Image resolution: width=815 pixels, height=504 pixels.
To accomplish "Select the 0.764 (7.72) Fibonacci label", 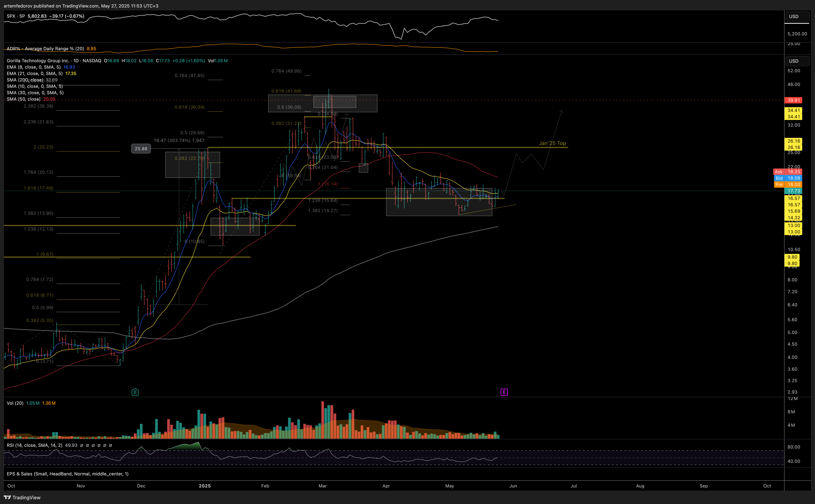I will (x=40, y=279).
